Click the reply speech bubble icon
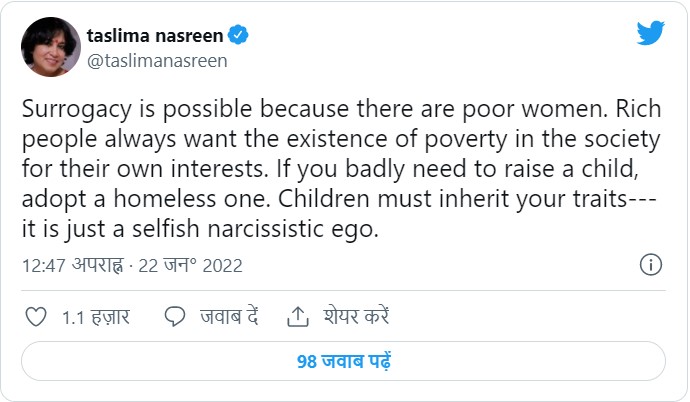The image size is (690, 402). (175, 317)
